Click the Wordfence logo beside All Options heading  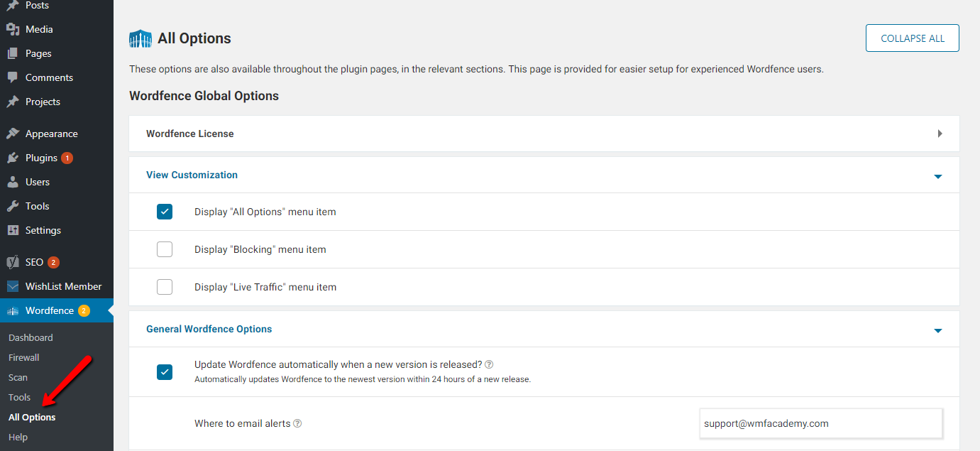coord(141,38)
